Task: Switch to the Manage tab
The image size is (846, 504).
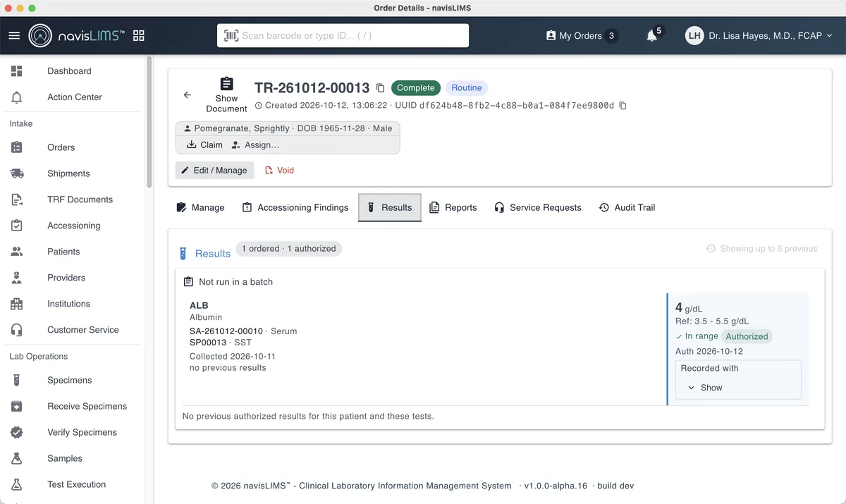Action: coord(200,207)
